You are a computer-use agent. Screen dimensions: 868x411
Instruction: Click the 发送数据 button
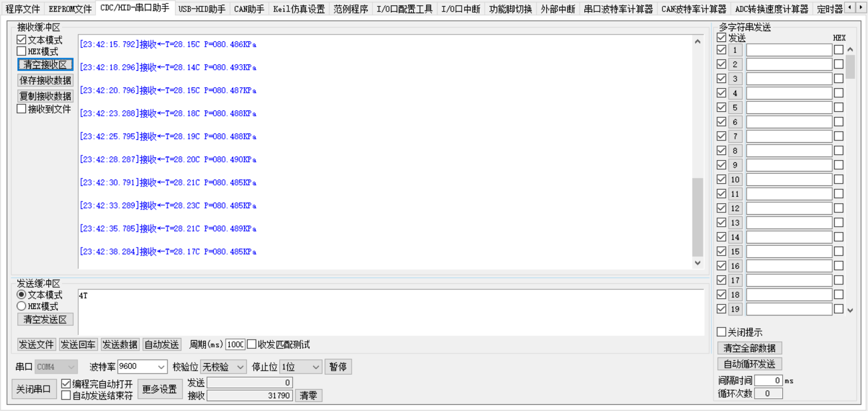pos(120,344)
